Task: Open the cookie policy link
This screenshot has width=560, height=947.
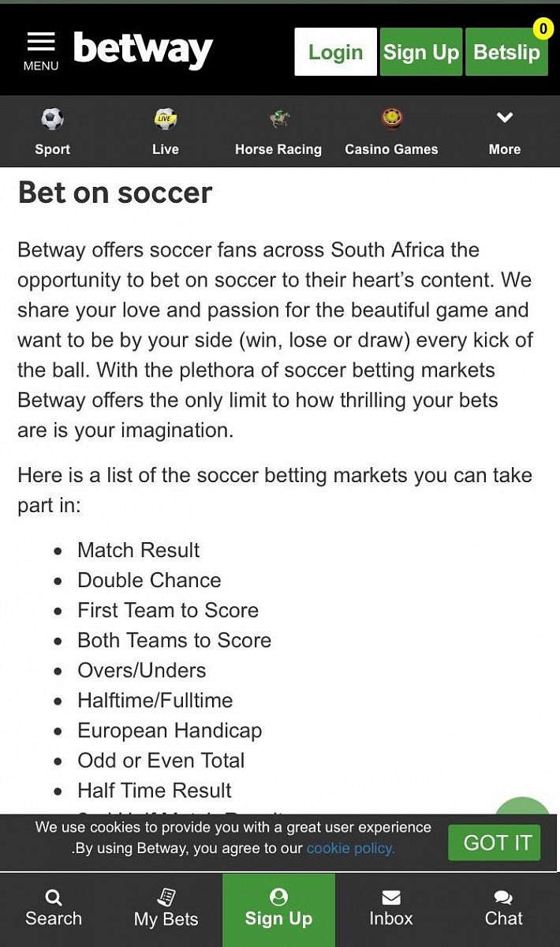Action: click(350, 848)
